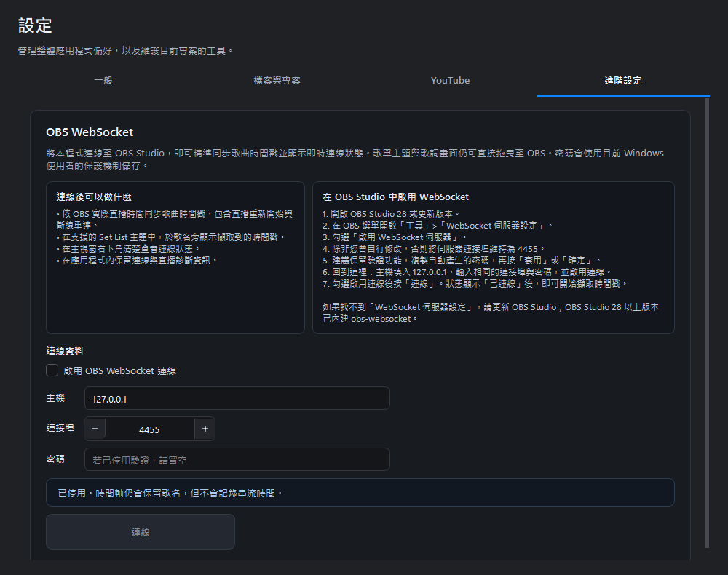Click step 7 勾選啟用連線後按「連線」 text
The width and height of the screenshot is (728, 575).
click(x=475, y=284)
